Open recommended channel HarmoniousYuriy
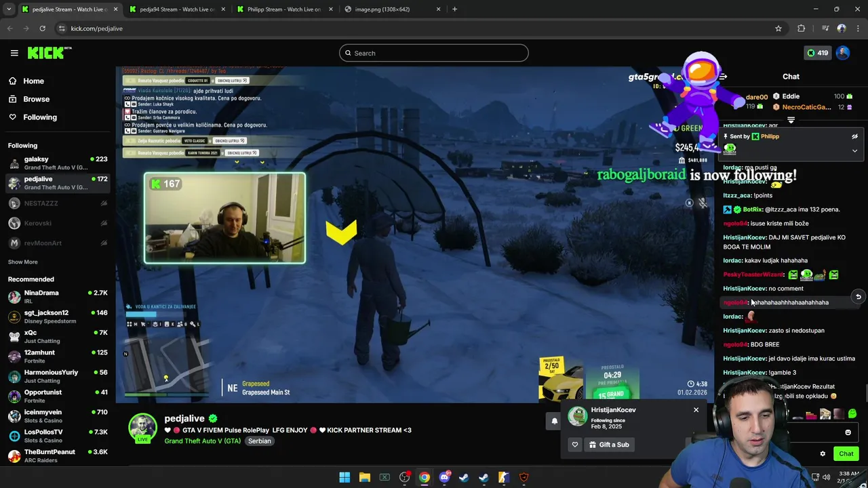The image size is (868, 488). (58, 376)
